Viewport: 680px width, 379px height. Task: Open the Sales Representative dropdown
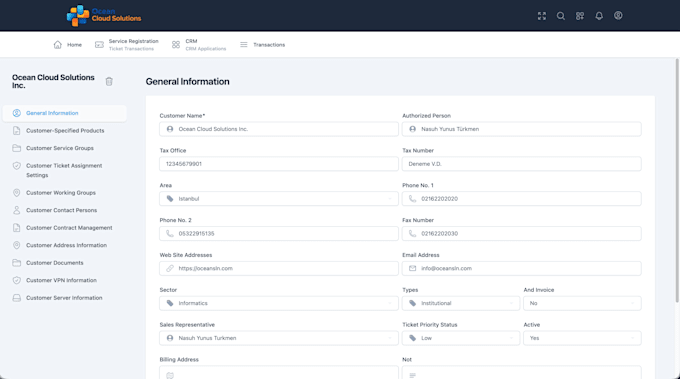(279, 338)
